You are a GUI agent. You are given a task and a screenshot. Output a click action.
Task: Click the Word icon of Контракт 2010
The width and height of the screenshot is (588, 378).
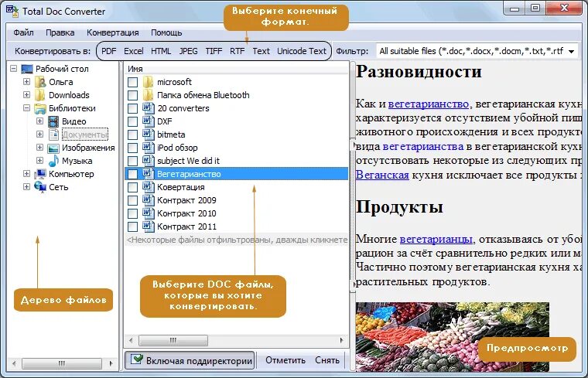click(x=149, y=213)
